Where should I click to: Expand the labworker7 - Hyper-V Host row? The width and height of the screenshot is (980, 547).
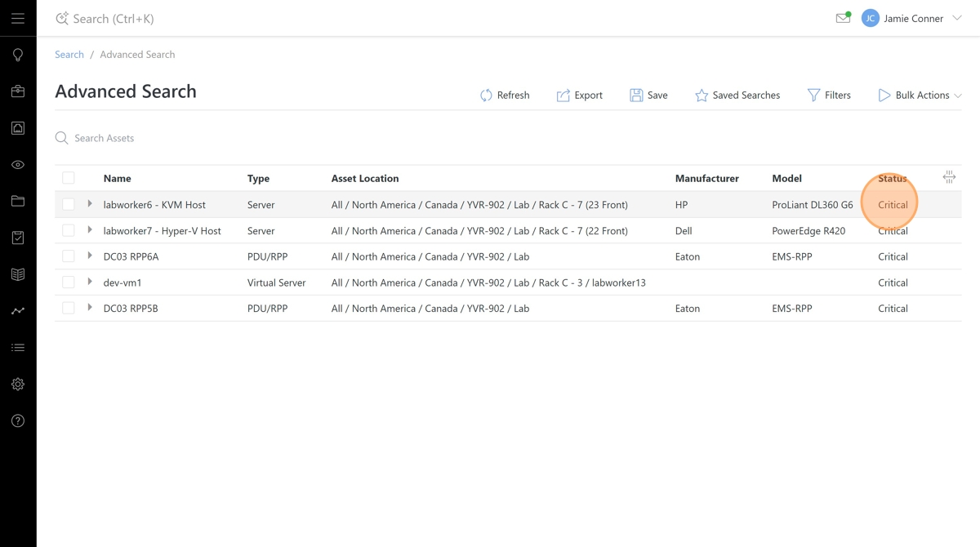click(x=90, y=230)
